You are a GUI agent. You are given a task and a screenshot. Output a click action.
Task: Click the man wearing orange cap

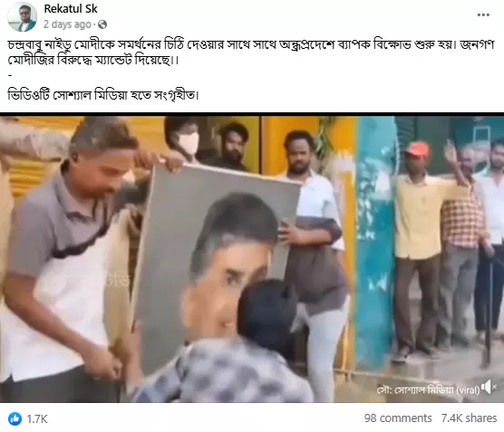tap(418, 251)
